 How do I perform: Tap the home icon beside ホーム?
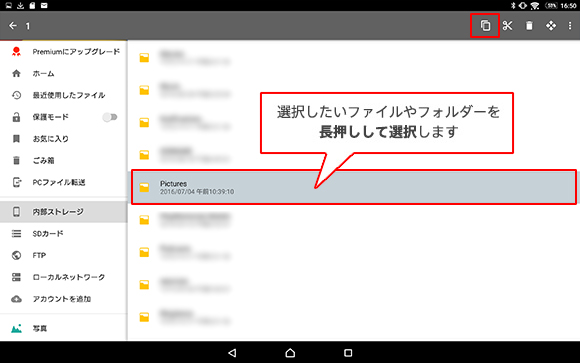click(16, 73)
